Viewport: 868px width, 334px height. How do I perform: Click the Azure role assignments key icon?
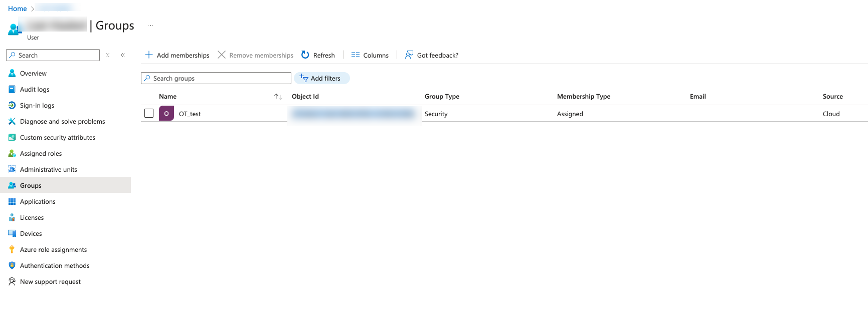click(x=12, y=249)
